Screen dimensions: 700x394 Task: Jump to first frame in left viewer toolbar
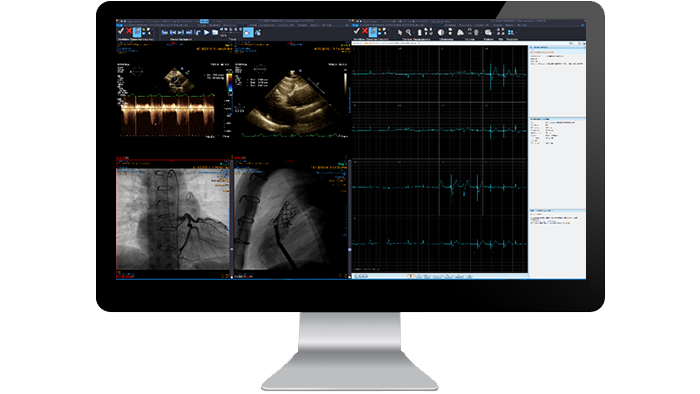click(165, 33)
